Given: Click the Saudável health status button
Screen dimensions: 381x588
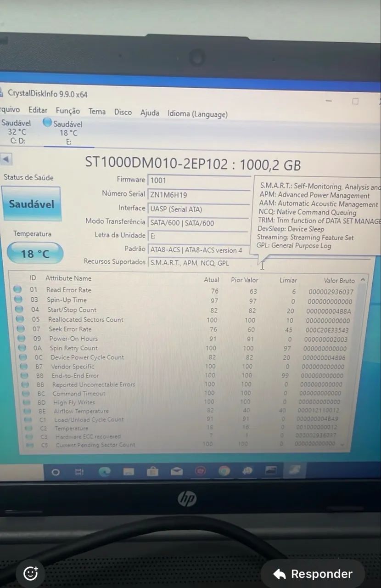Looking at the screenshot, I should point(31,204).
